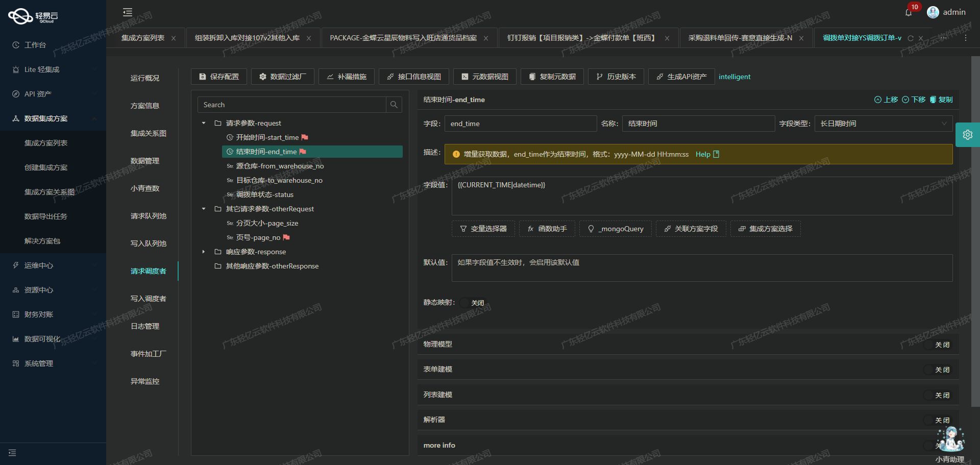Image resolution: width=980 pixels, height=465 pixels.
Task: Collapse the 数据集成方案 sidebar menu
Action: click(53, 118)
